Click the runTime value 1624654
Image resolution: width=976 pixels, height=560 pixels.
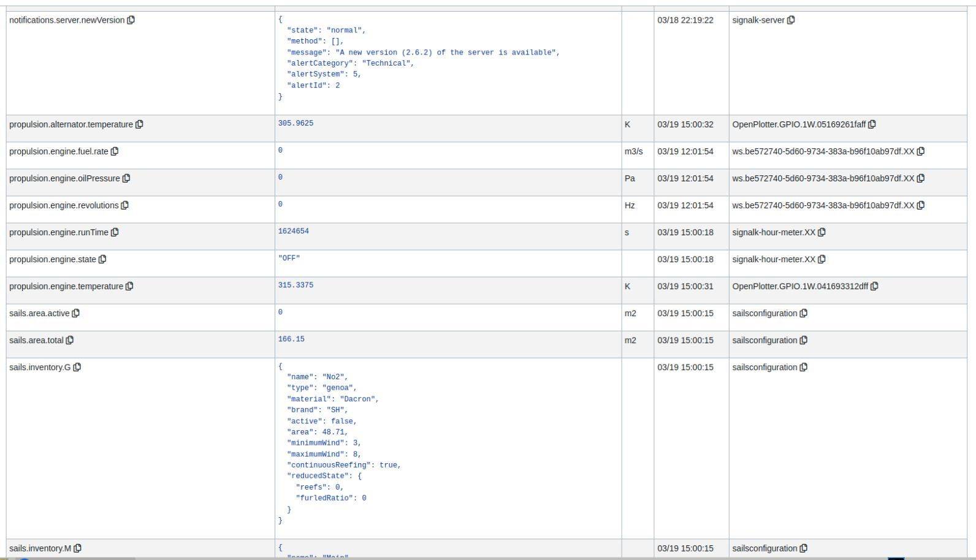[294, 231]
